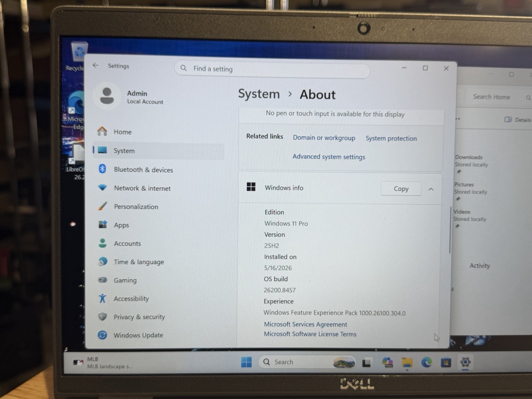Select Network & internet in the sidebar
532x399 pixels.
159,188
